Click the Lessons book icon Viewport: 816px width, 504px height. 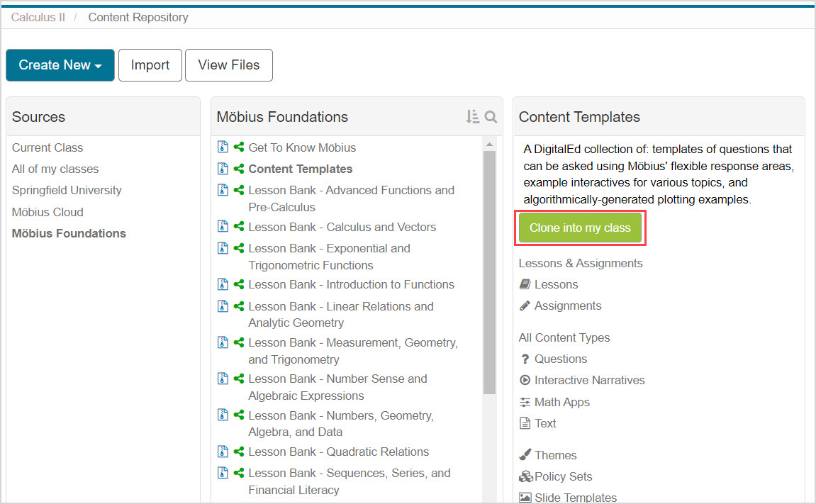[525, 284]
